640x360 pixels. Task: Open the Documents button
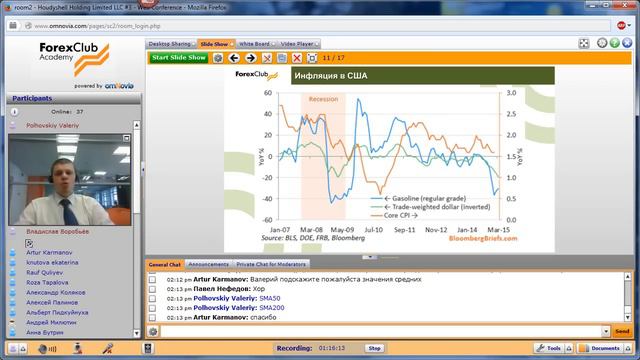point(600,348)
